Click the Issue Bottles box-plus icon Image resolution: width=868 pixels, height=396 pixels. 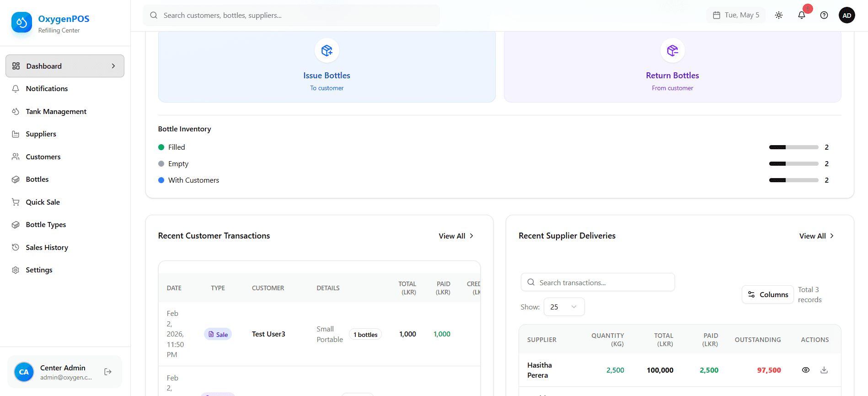(x=327, y=50)
